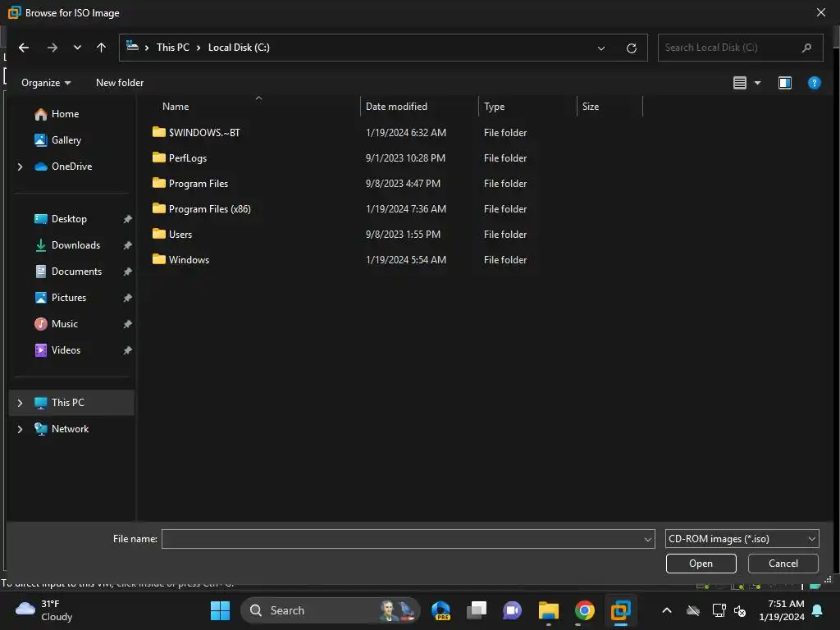Select This PC in the sidebar
The width and height of the screenshot is (840, 630).
67,403
